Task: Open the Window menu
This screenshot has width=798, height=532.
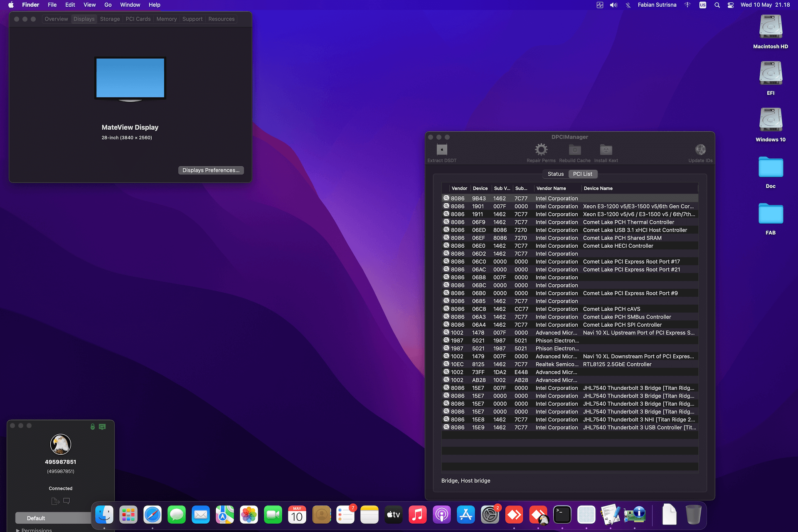Action: (x=130, y=5)
